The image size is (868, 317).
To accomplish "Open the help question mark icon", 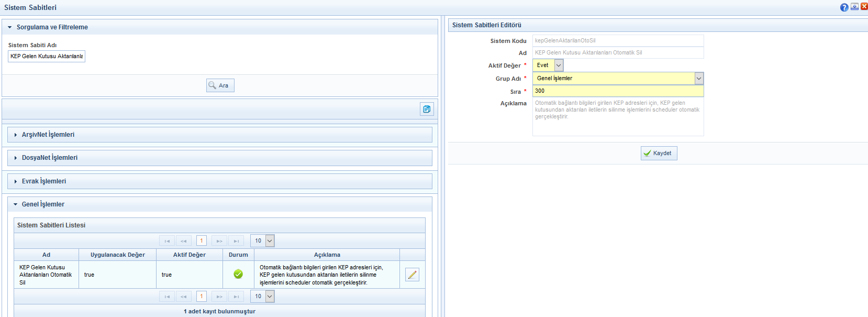I will click(x=844, y=7).
